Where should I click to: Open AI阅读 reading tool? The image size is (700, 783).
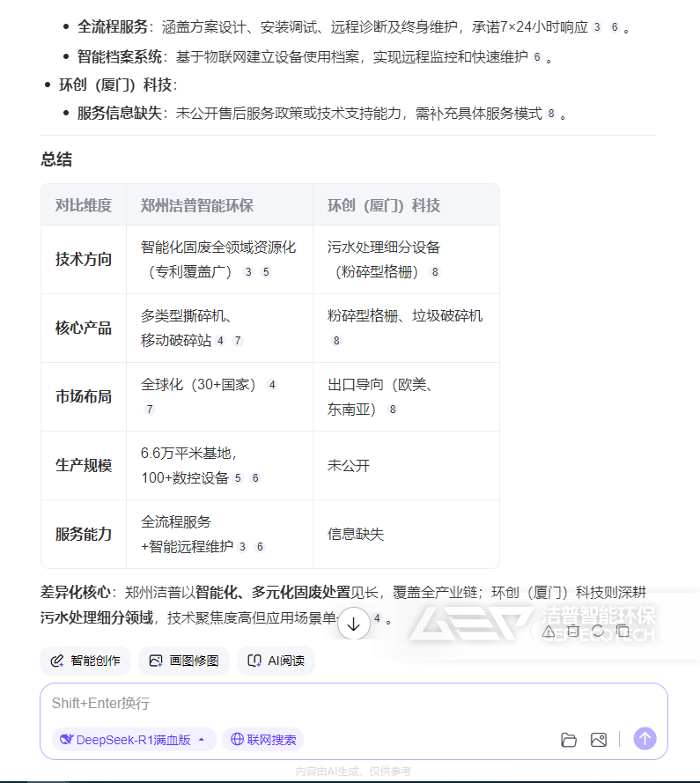[x=276, y=661]
